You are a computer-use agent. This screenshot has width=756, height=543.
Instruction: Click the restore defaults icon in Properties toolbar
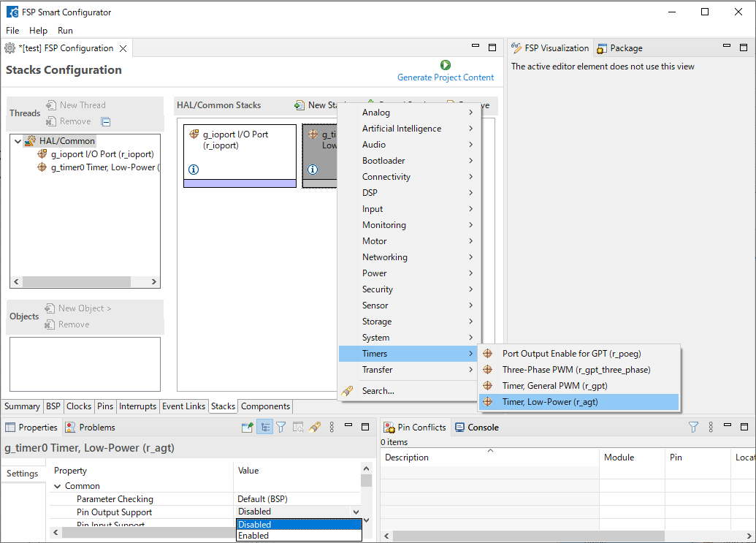(298, 427)
